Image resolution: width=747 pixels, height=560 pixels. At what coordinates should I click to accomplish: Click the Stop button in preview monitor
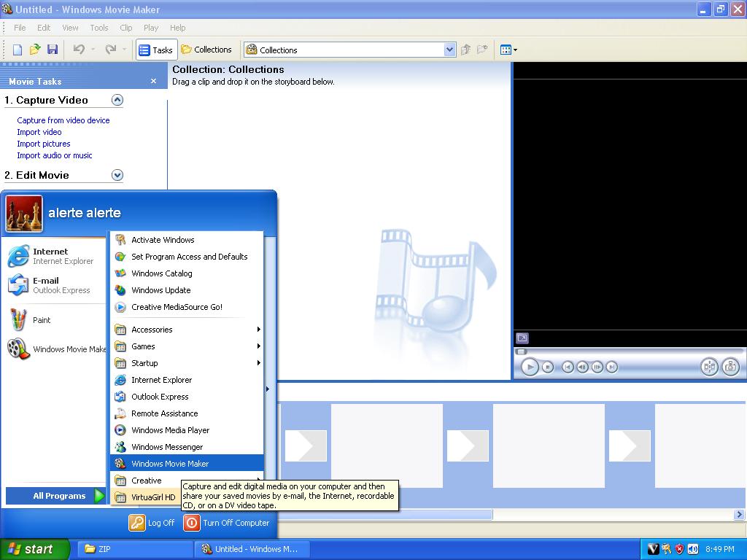coord(548,367)
